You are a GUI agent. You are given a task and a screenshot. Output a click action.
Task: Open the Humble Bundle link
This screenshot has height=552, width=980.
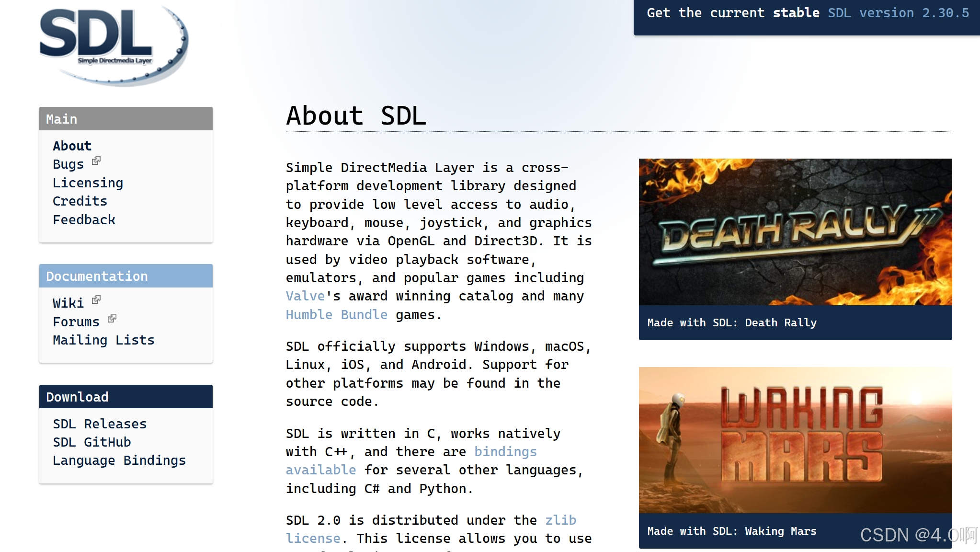click(x=337, y=314)
